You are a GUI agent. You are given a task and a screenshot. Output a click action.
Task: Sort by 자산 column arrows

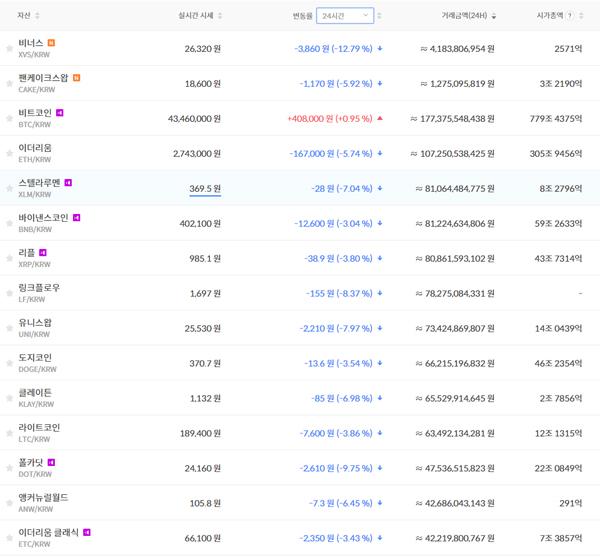[x=37, y=16]
